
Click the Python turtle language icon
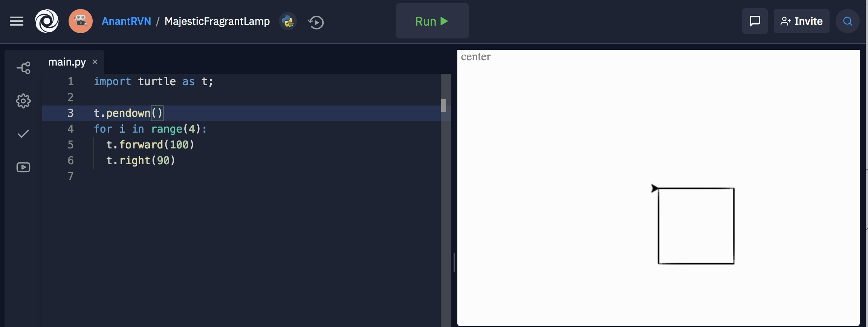tap(288, 21)
